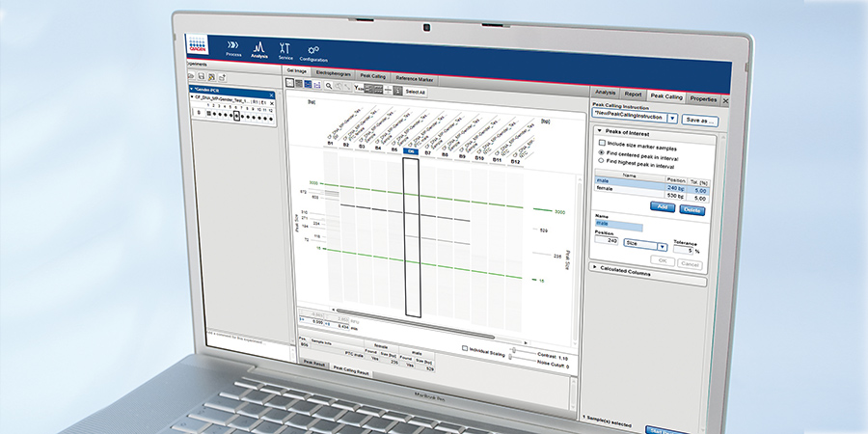This screenshot has width=868, height=434.
Task: Click the Name field containing male
Action: coord(619,224)
